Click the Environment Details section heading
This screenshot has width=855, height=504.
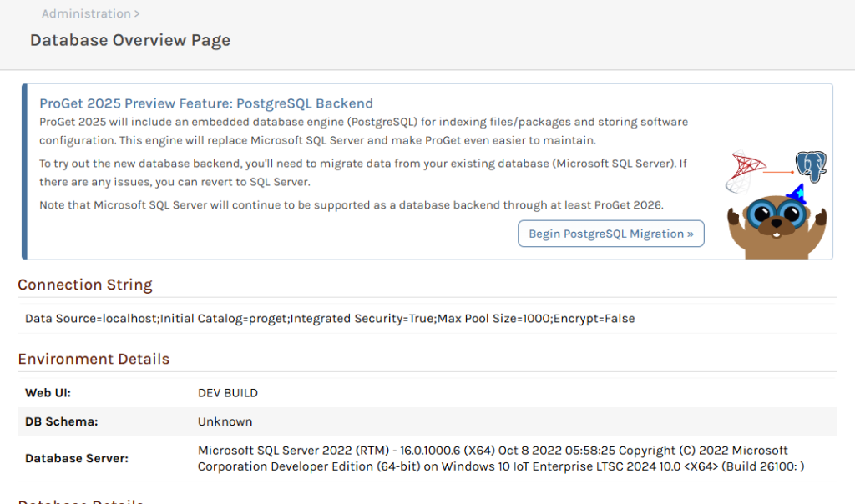tap(94, 359)
